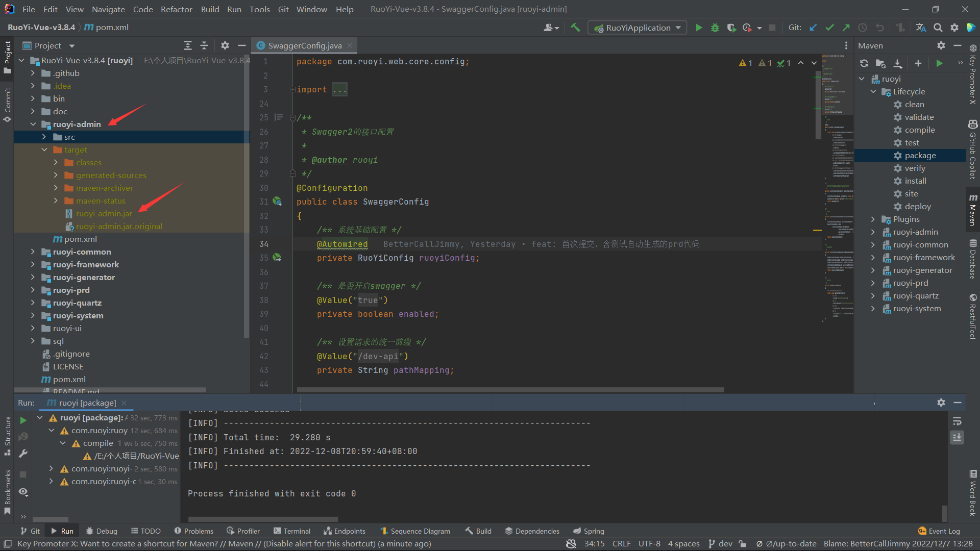
Task: Open IDE settings gear in main toolbar
Action: 954,28
